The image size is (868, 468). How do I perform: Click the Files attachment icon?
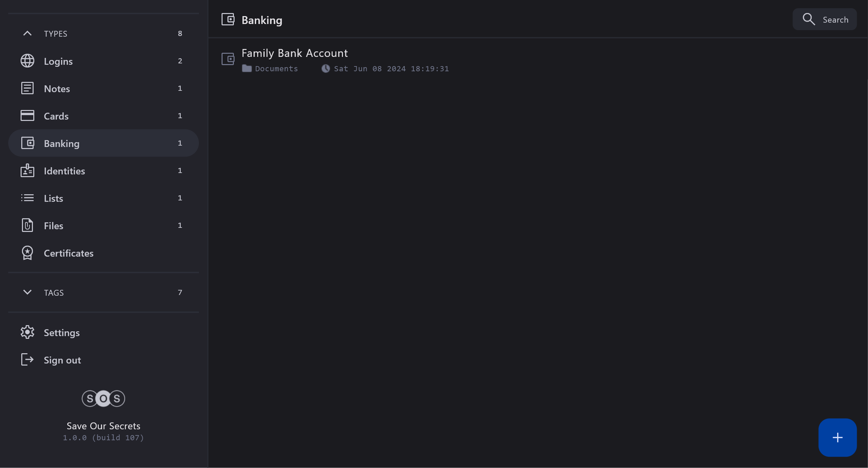tap(27, 225)
